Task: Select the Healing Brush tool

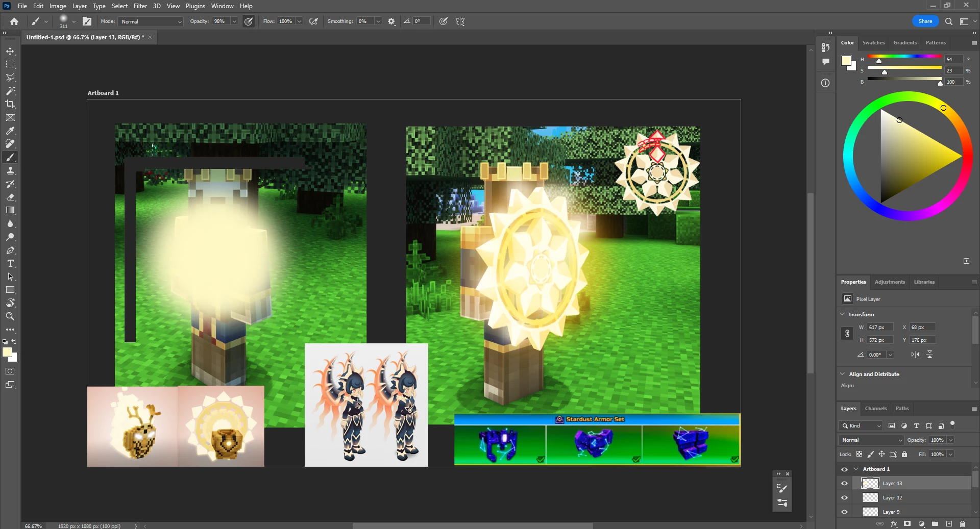Action: click(x=10, y=144)
